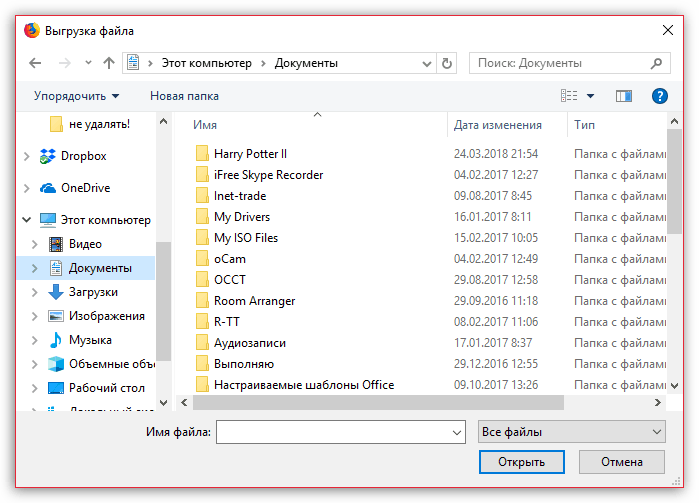This screenshot has width=699, height=503.
Task: Select Настраиваемые шаблоны Office folder
Action: click(x=295, y=384)
